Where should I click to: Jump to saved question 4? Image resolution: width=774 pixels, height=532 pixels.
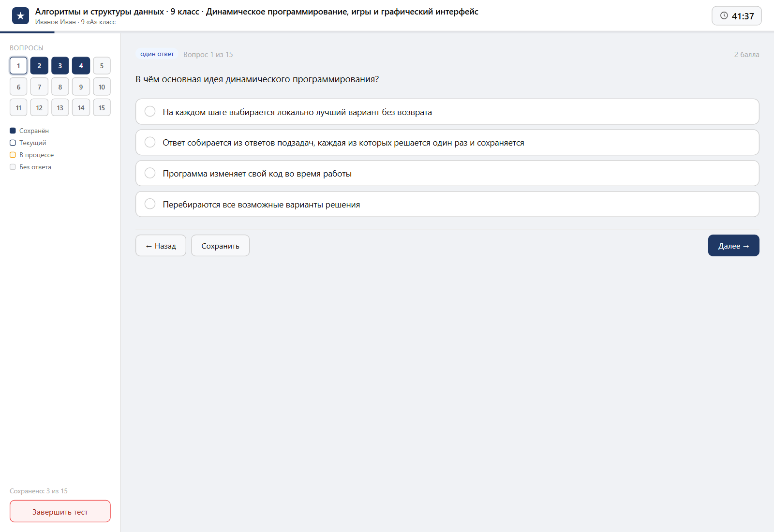[x=81, y=66]
